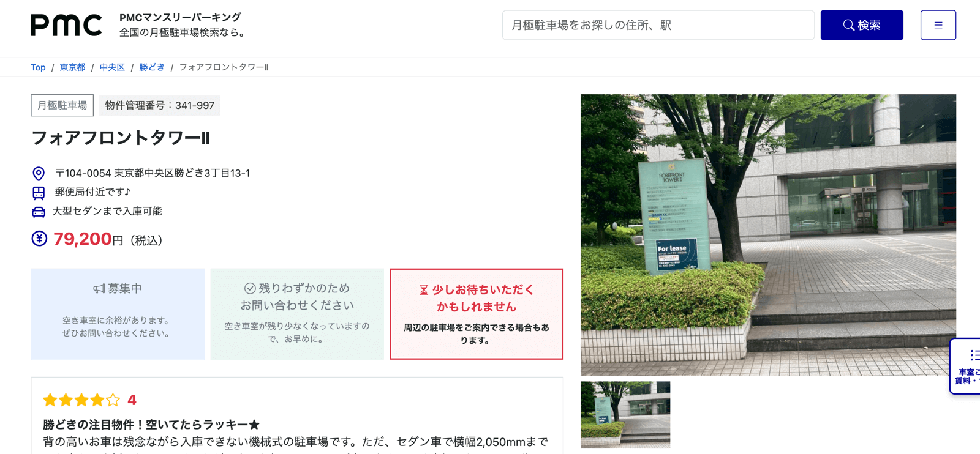Click the star rating icons
980x454 pixels.
(x=81, y=400)
